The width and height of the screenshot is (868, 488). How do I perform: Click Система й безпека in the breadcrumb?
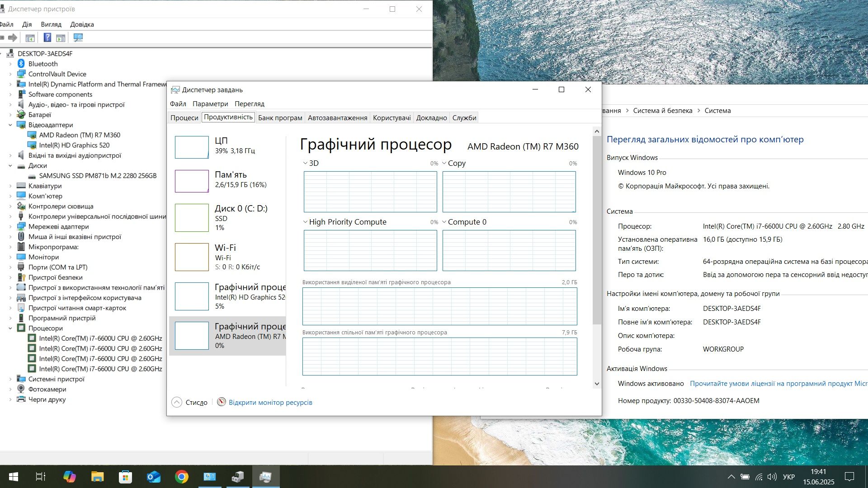663,111
